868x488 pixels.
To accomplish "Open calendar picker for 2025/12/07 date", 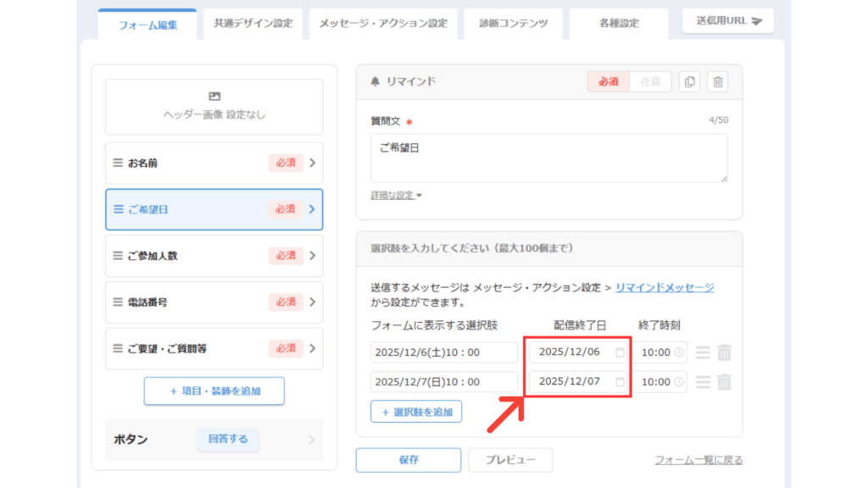I will (x=620, y=382).
